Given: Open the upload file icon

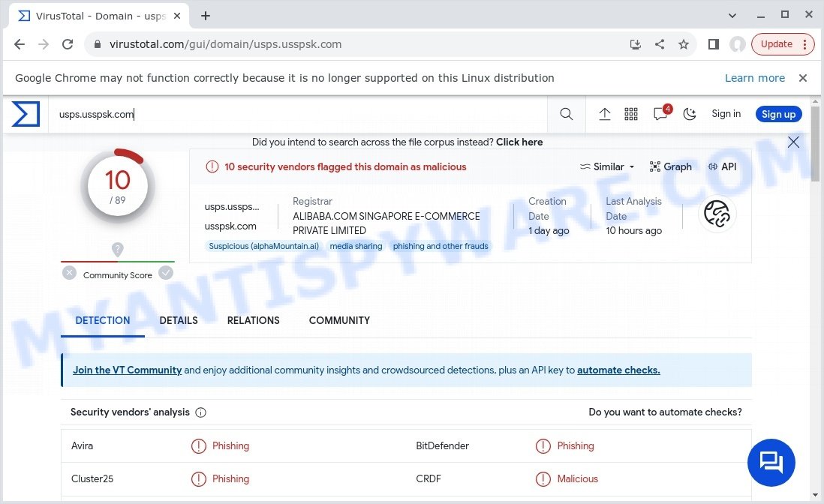Looking at the screenshot, I should click(x=604, y=114).
